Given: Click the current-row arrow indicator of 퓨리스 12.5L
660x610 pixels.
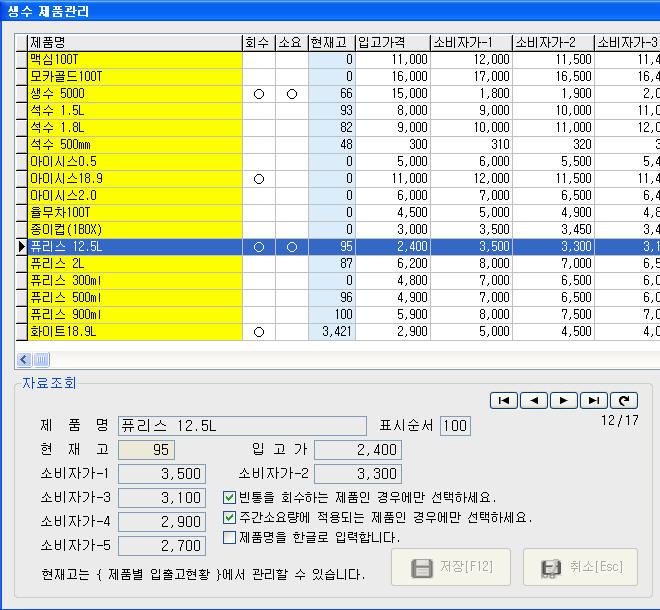Looking at the screenshot, I should point(21,247).
